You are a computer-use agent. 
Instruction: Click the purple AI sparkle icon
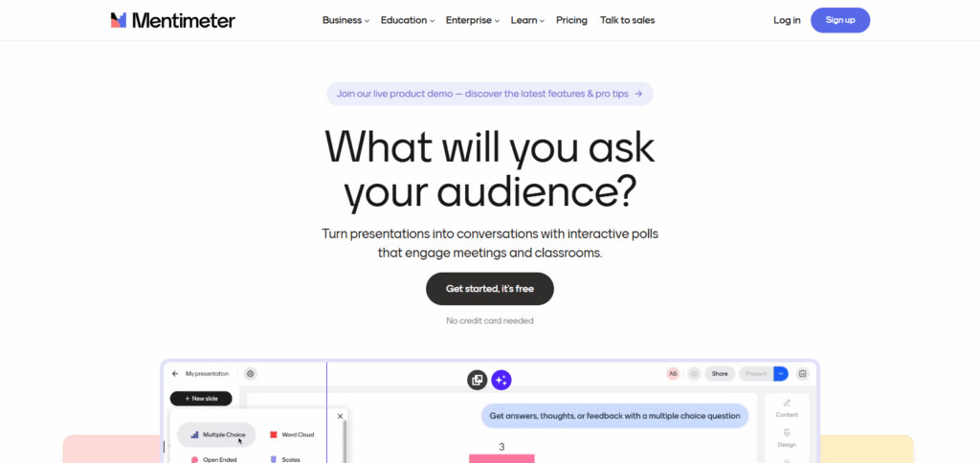click(x=501, y=379)
